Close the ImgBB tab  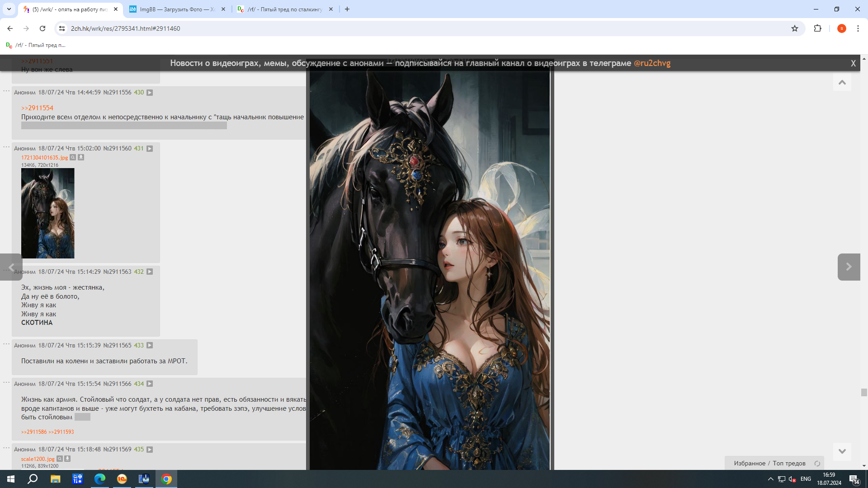(223, 9)
